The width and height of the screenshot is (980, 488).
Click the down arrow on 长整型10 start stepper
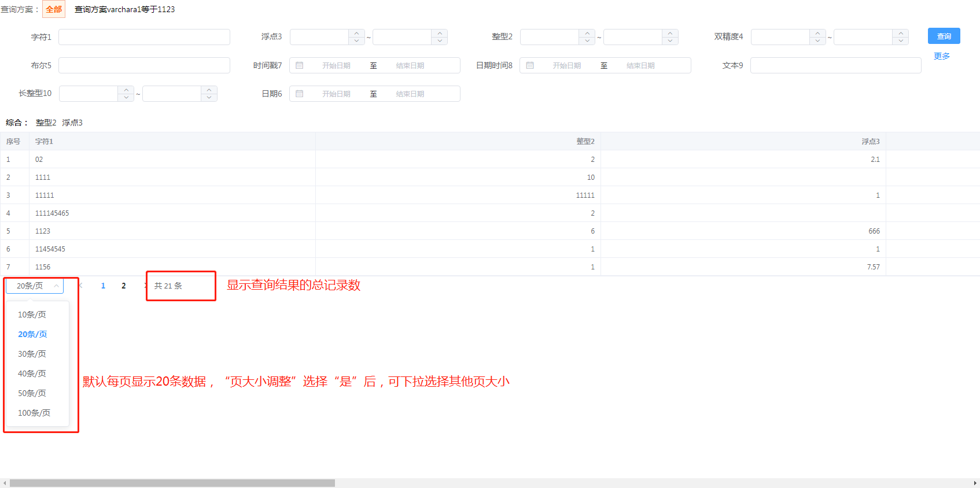point(126,97)
